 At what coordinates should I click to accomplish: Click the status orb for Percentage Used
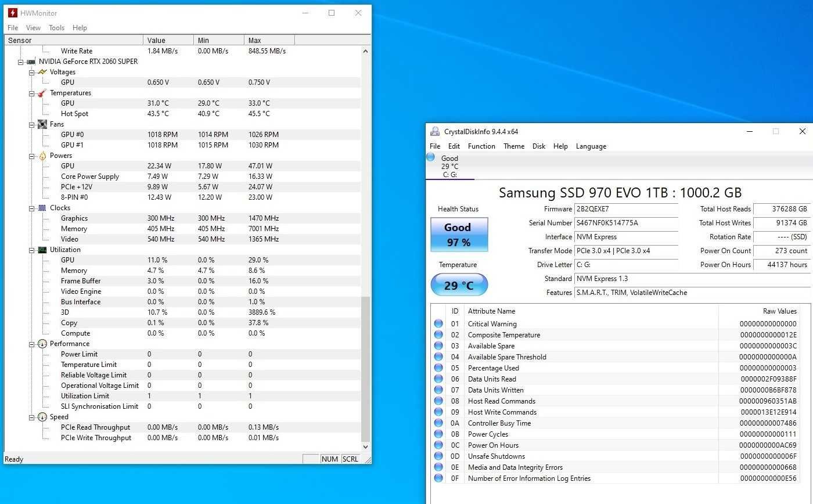click(438, 368)
